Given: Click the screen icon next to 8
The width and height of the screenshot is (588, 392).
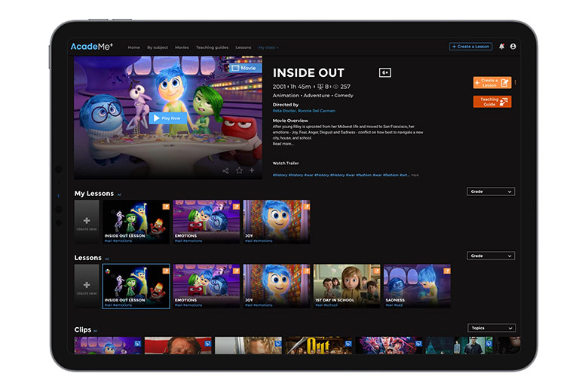Looking at the screenshot, I should [320, 87].
